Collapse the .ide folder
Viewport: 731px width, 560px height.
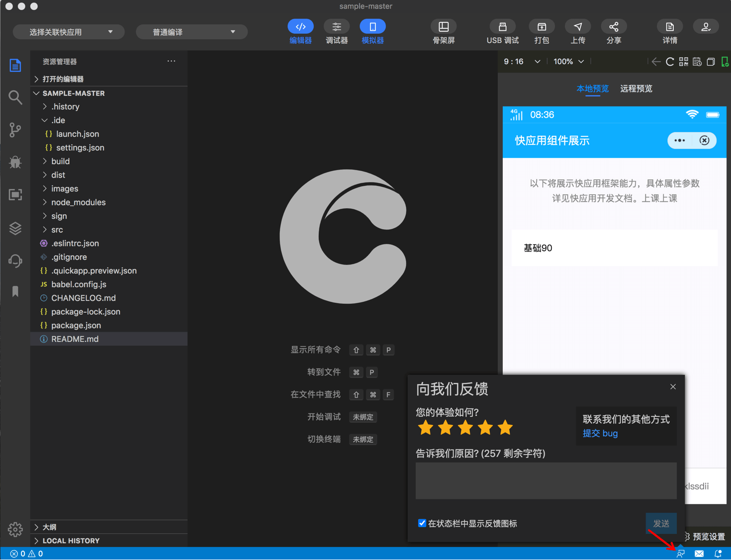[x=45, y=120]
